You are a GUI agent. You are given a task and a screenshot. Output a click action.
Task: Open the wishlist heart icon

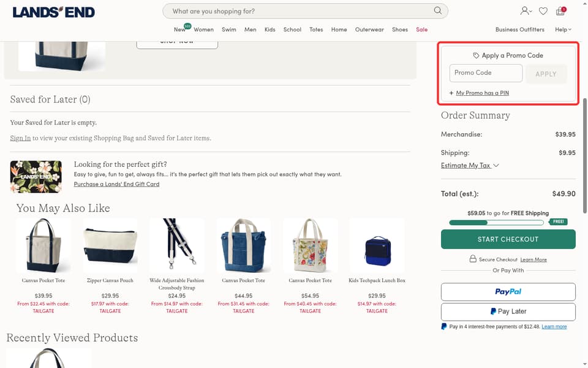(x=543, y=11)
